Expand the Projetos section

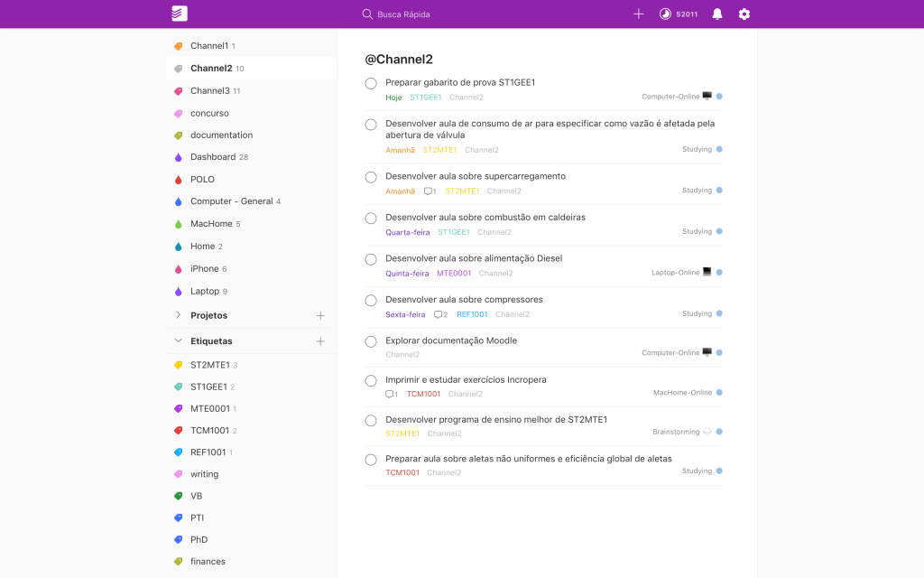[178, 315]
